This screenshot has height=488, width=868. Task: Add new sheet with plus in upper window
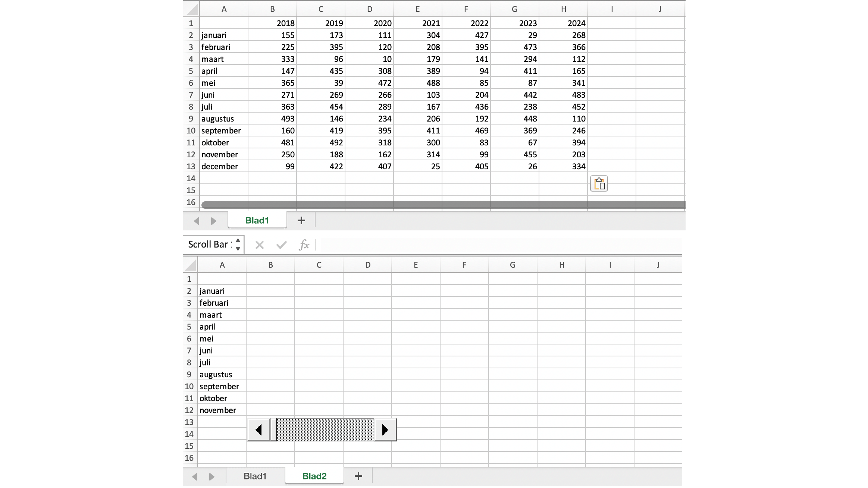(x=301, y=221)
